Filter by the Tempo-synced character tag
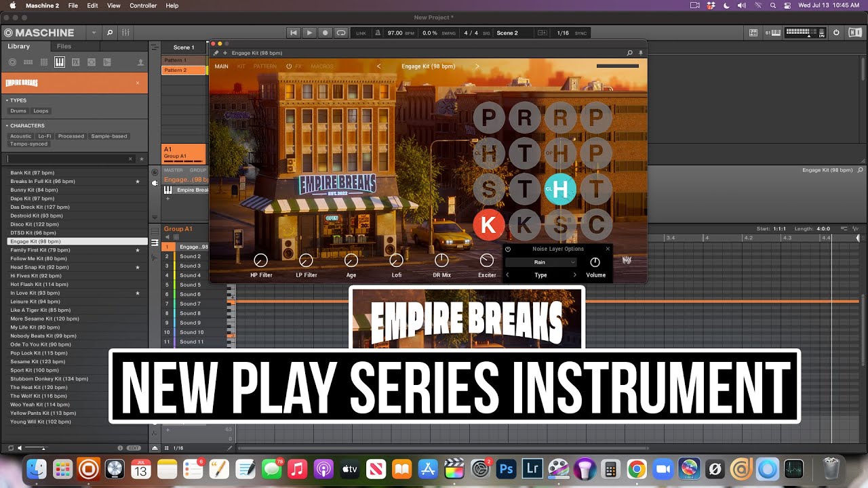 [x=29, y=144]
